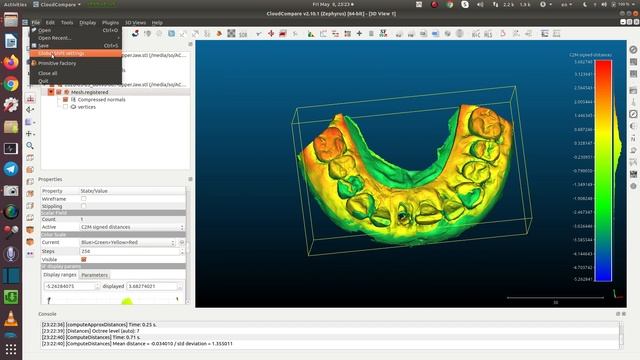Open the Current color scale dropdown
This screenshot has height=360, width=640.
point(128,242)
